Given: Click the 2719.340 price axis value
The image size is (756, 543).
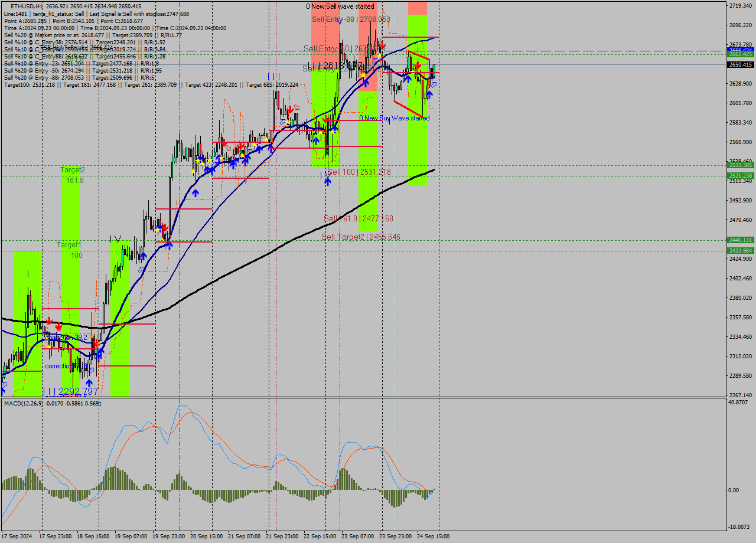Looking at the screenshot, I should (741, 5).
